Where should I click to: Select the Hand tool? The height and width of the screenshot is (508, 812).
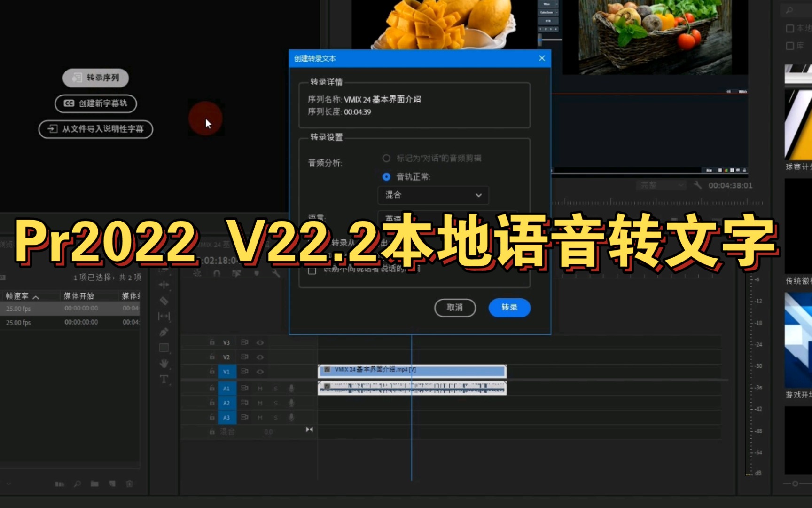pyautogui.click(x=164, y=362)
